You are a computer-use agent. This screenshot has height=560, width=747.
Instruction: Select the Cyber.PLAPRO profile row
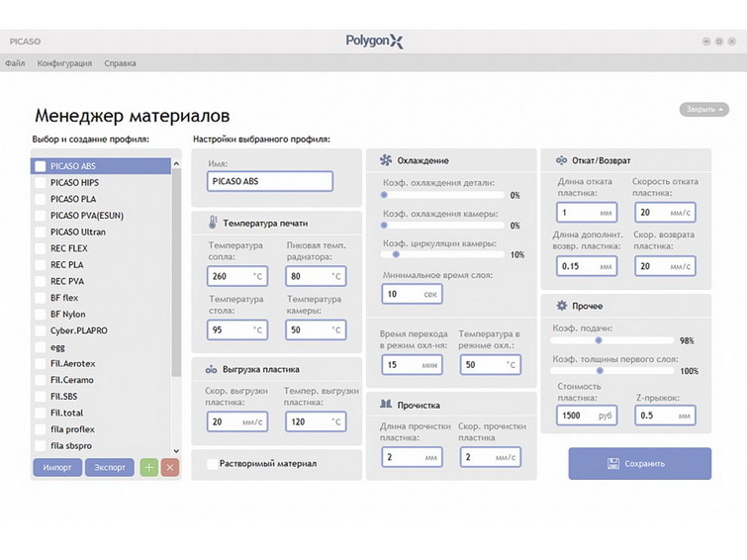(x=101, y=330)
